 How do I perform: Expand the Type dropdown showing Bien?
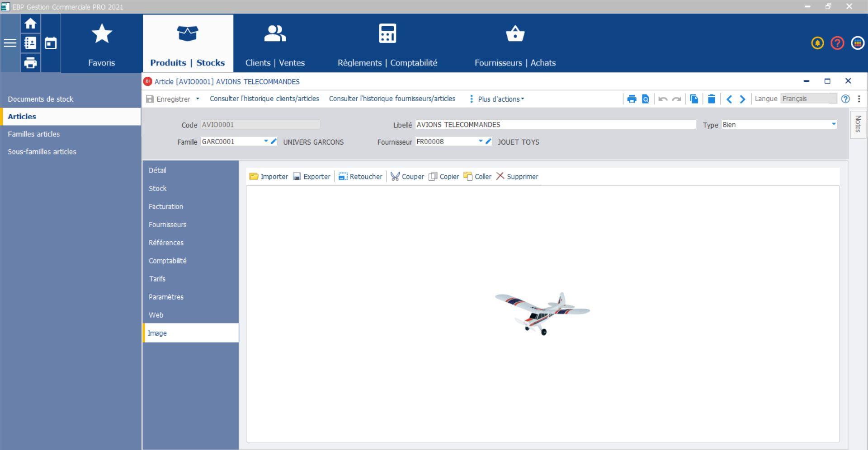(834, 124)
